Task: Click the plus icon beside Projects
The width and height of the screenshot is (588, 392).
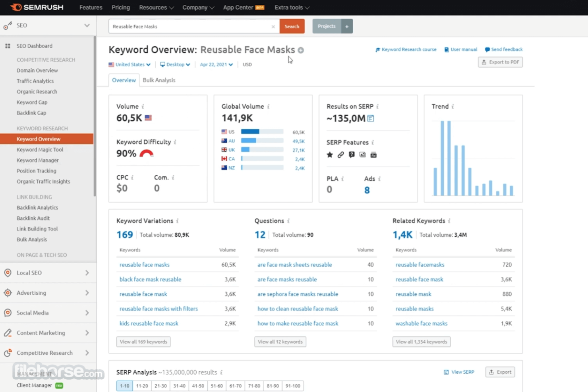Action: pyautogui.click(x=347, y=26)
